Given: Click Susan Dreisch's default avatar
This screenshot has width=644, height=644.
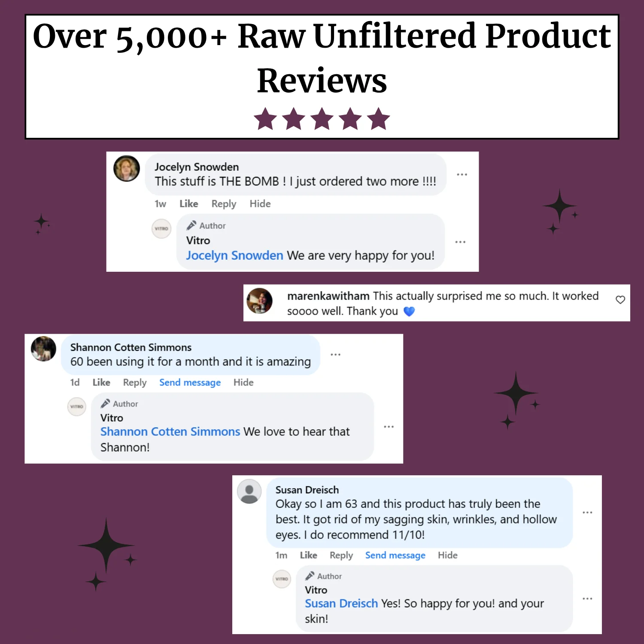Looking at the screenshot, I should coord(249,492).
